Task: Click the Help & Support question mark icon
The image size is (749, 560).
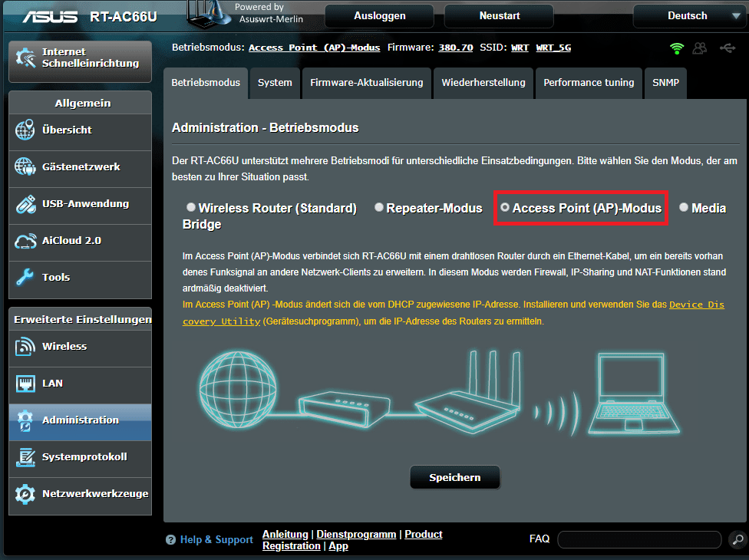Action: [170, 540]
